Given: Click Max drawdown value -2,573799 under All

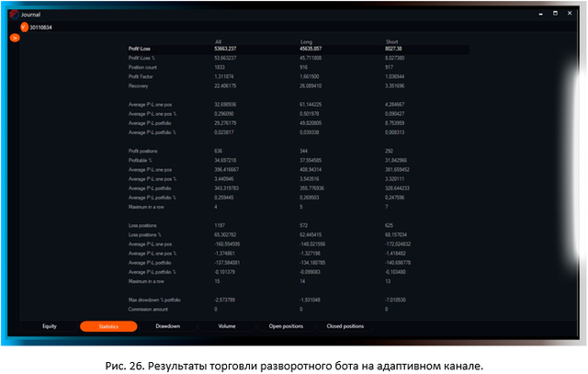Looking at the screenshot, I should 224,300.
